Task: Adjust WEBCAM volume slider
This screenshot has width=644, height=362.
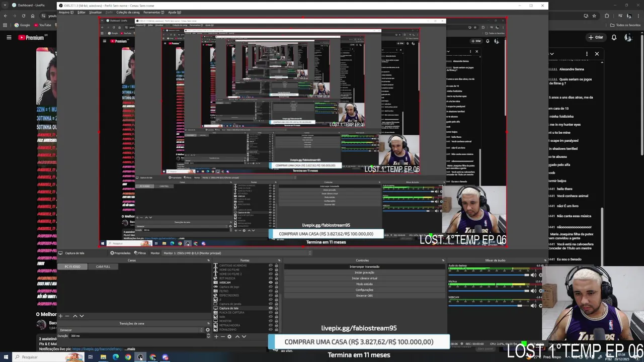Action: click(x=489, y=306)
